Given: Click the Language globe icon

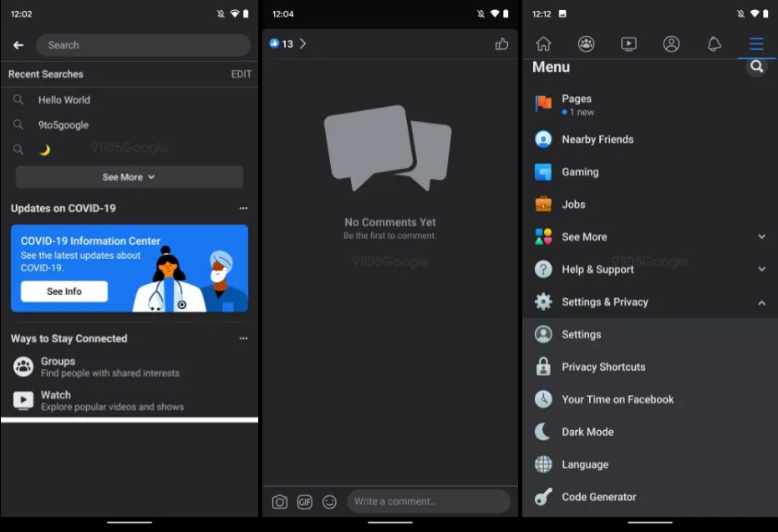Looking at the screenshot, I should (x=543, y=464).
